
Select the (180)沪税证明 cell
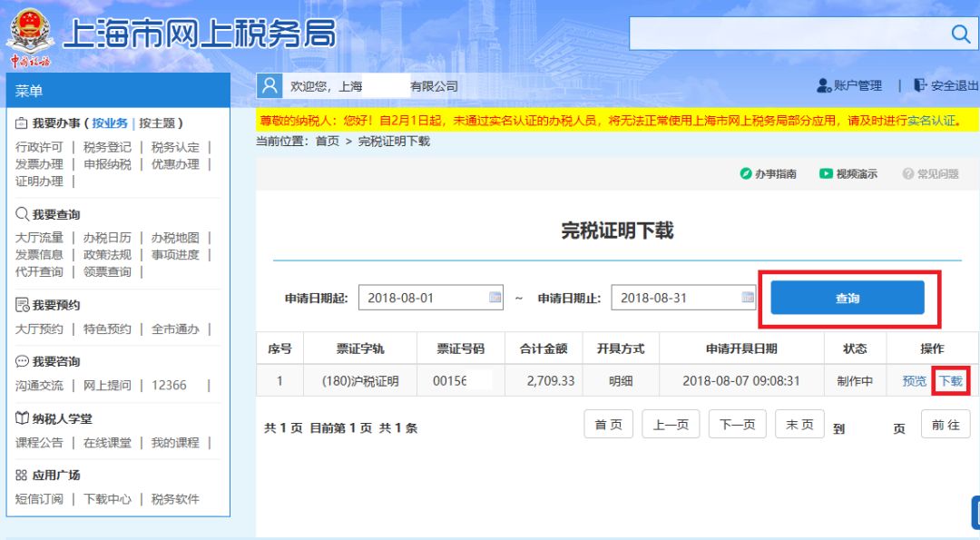click(x=360, y=380)
